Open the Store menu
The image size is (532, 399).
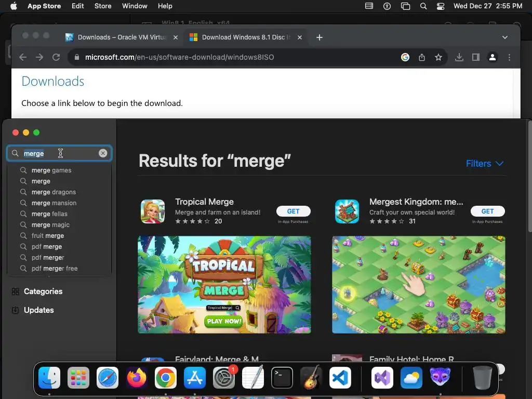coord(103,6)
